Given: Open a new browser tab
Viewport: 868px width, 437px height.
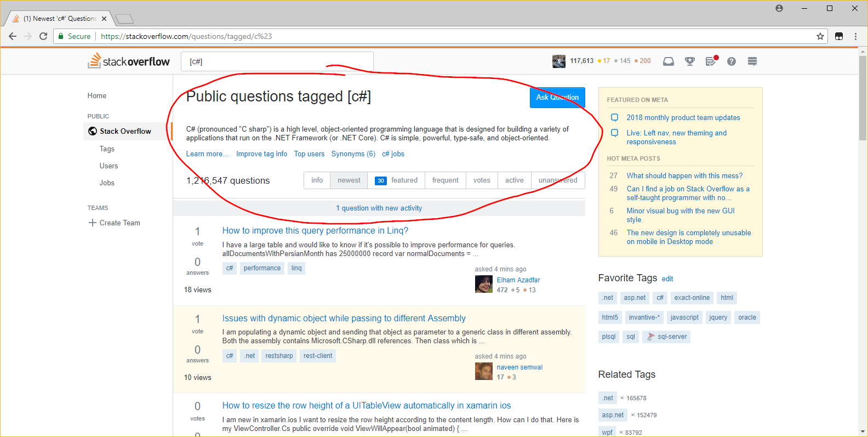Looking at the screenshot, I should click(x=124, y=19).
